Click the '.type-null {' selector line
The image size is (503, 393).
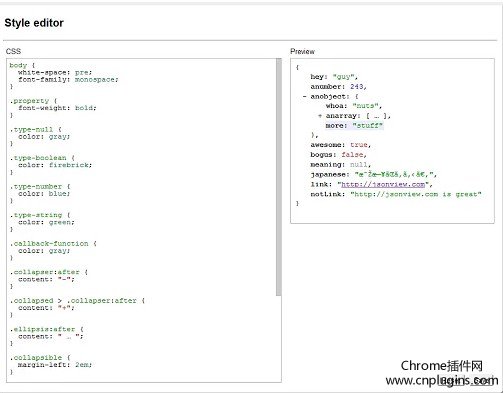(x=36, y=130)
